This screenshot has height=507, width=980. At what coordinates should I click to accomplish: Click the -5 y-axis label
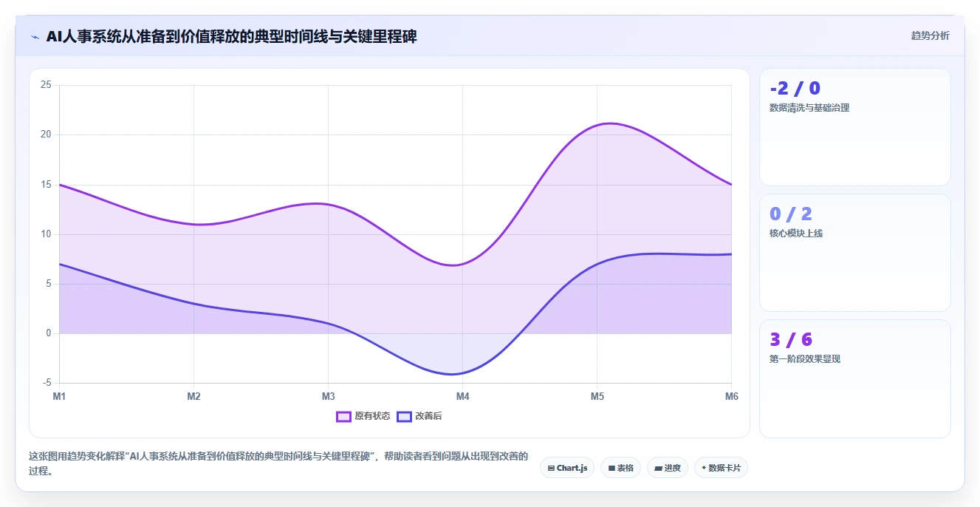[x=47, y=383]
